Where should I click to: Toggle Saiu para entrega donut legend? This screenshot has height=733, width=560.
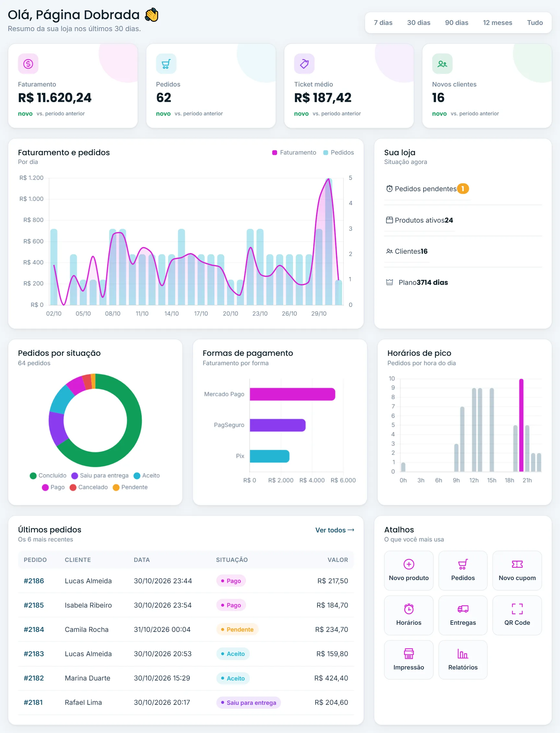[100, 475]
